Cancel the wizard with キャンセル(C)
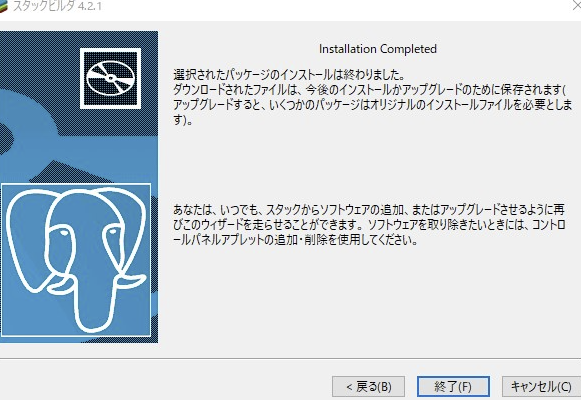Image resolution: width=581 pixels, height=400 pixels. [541, 387]
